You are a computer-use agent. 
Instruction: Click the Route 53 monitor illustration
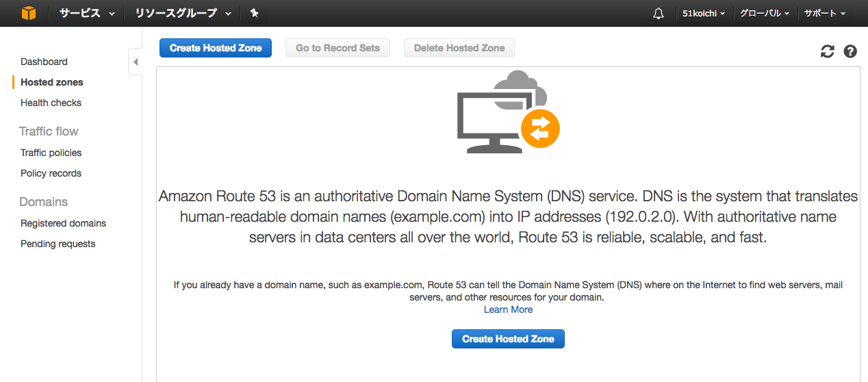(509, 112)
